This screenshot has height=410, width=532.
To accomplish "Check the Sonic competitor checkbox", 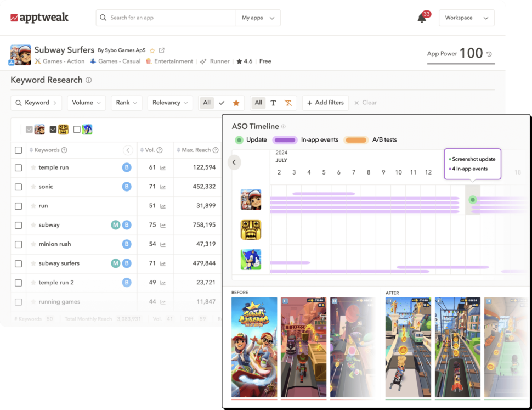I will pyautogui.click(x=77, y=130).
